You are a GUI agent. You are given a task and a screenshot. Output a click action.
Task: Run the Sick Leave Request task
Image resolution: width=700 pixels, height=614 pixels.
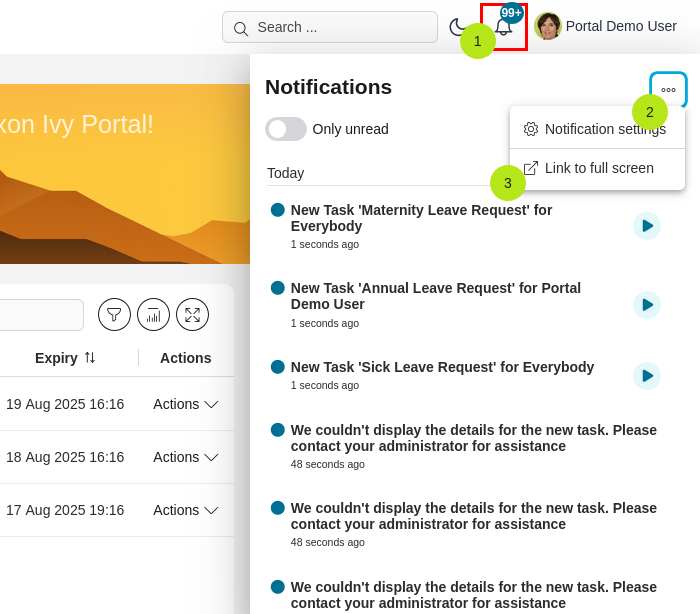(647, 376)
